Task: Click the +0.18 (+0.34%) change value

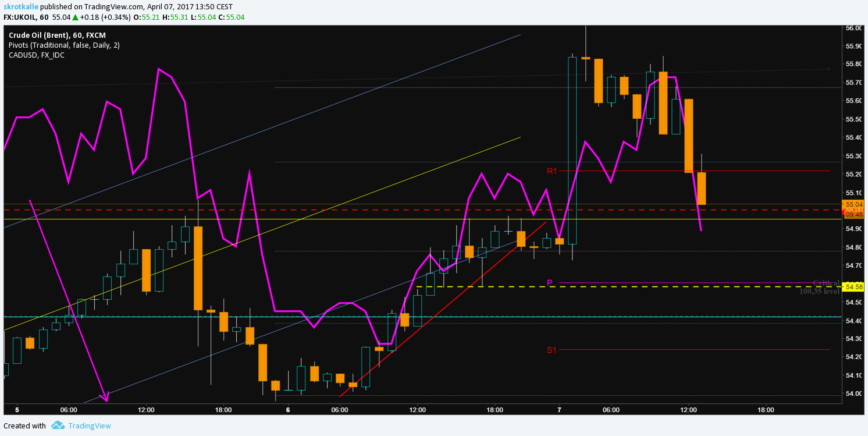Action: point(106,17)
